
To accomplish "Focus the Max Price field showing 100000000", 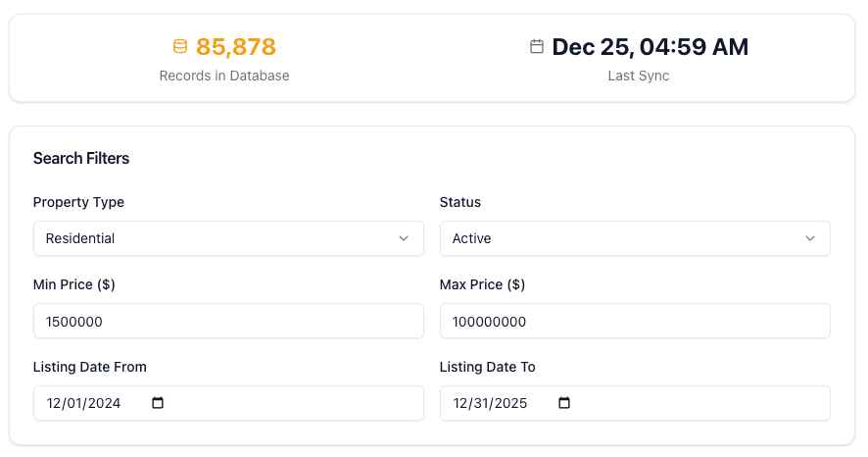I will [x=635, y=322].
